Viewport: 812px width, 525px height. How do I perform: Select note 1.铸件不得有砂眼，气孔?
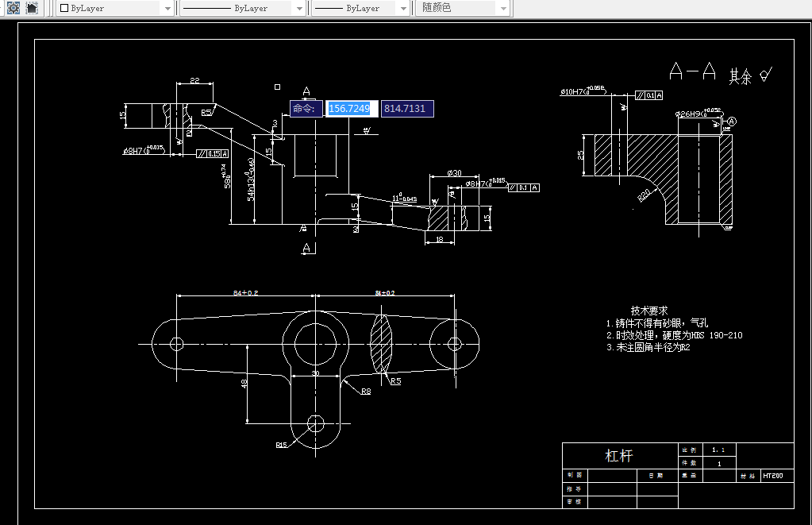[656, 323]
